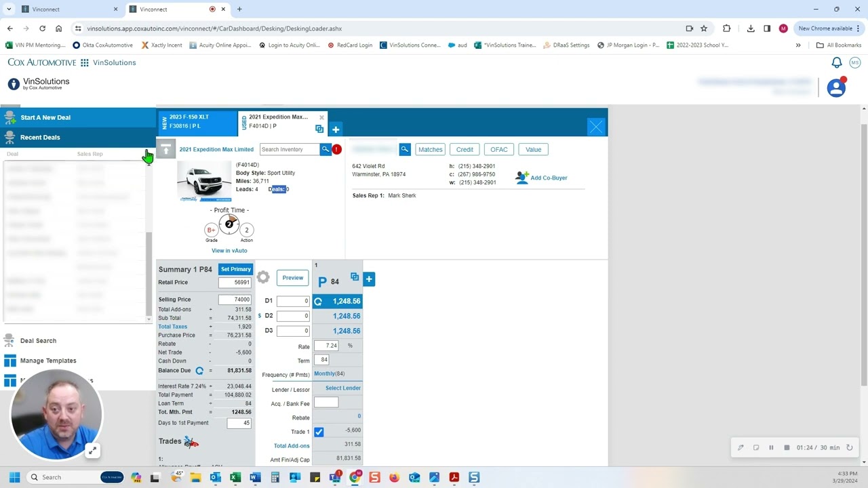Open Deal Search in the sidebar
The height and width of the screenshot is (488, 868).
coord(38,341)
